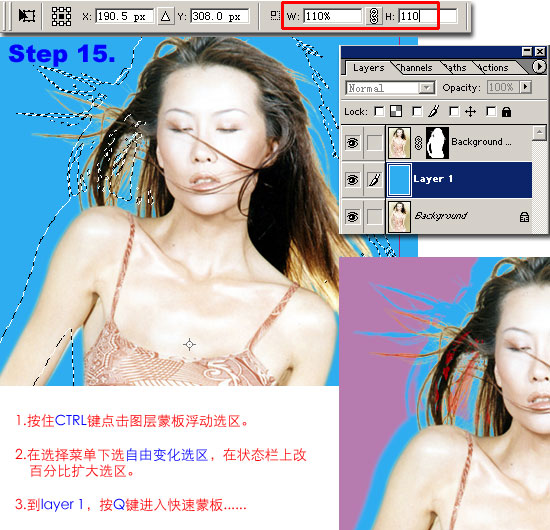Click the blue Layer 1 color thumbnail
550x530 pixels.
(x=400, y=180)
